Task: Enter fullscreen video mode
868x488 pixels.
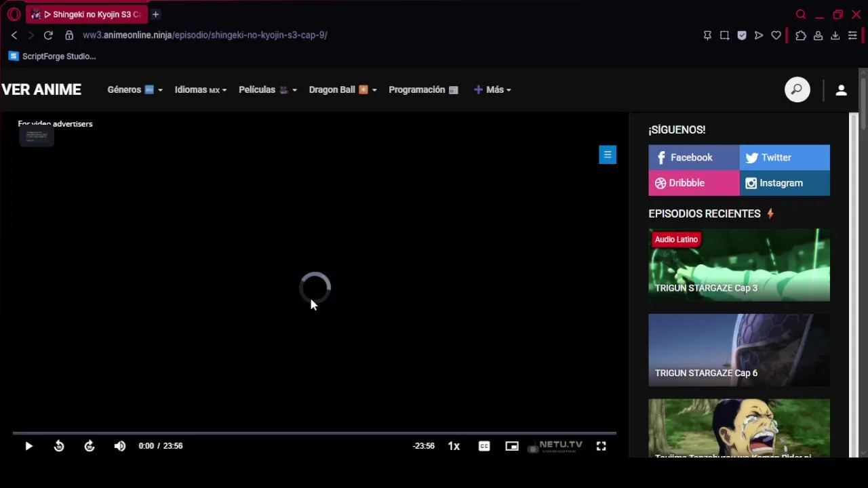Action: [x=601, y=446]
